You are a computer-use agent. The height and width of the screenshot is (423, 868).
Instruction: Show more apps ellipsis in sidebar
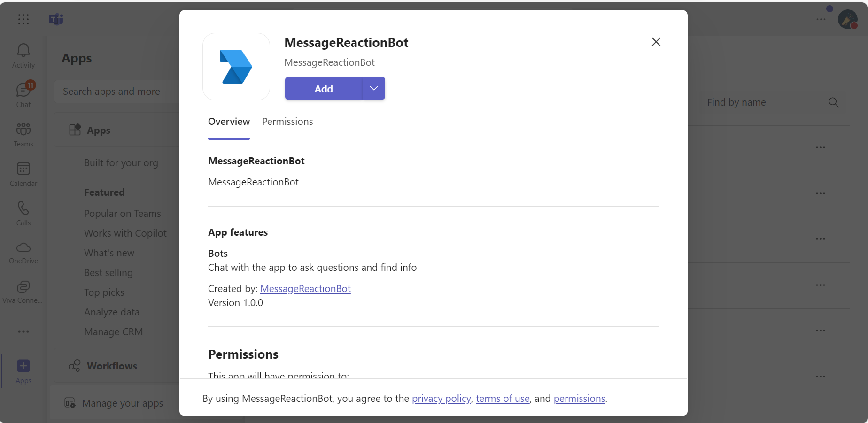(23, 331)
